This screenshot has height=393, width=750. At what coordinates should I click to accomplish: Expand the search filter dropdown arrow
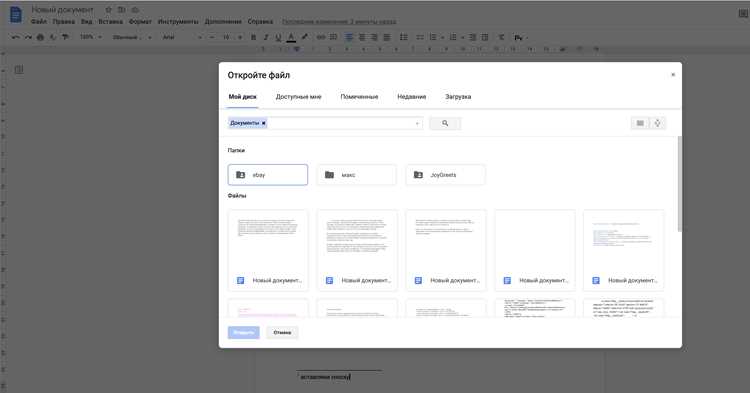coord(417,123)
